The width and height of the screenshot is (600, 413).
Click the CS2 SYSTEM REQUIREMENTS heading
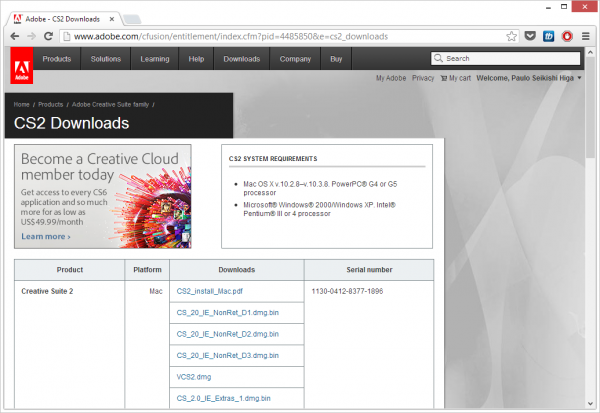273,159
